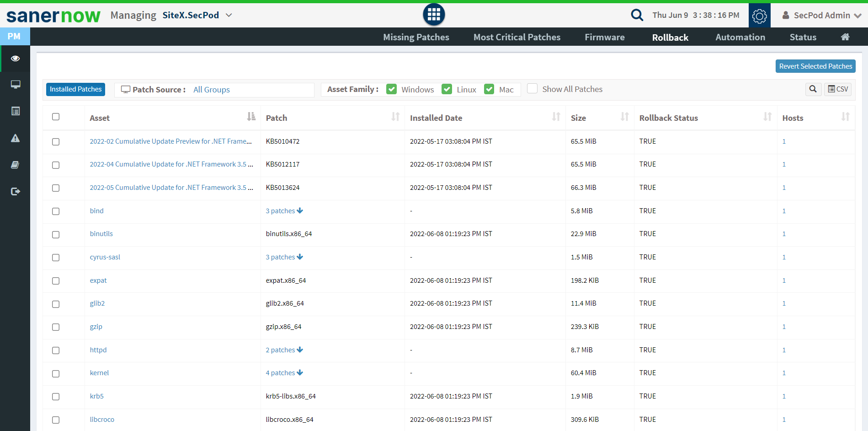868x431 pixels.
Task: Open 2022-05 Cumulative Update link
Action: (171, 188)
